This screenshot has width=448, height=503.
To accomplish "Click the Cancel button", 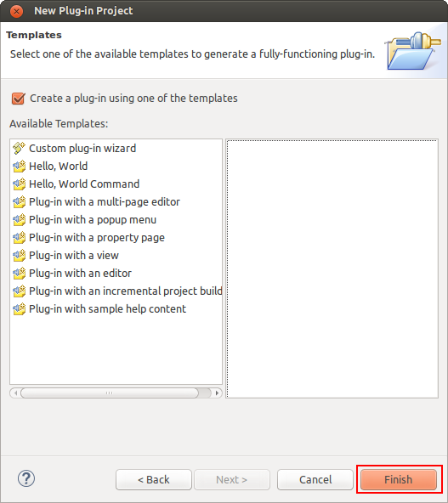I will [315, 479].
